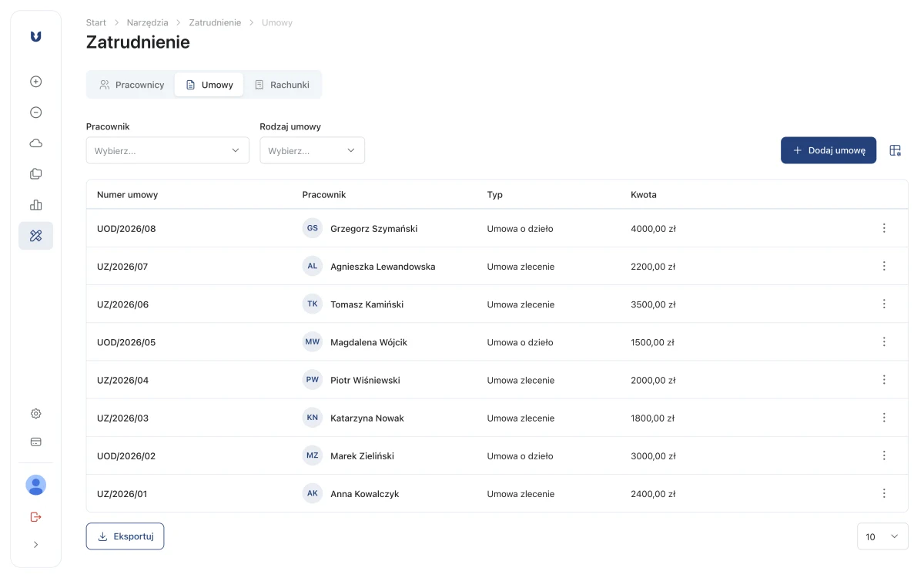Click the name Marek Zieliński
924x578 pixels.
click(x=362, y=456)
